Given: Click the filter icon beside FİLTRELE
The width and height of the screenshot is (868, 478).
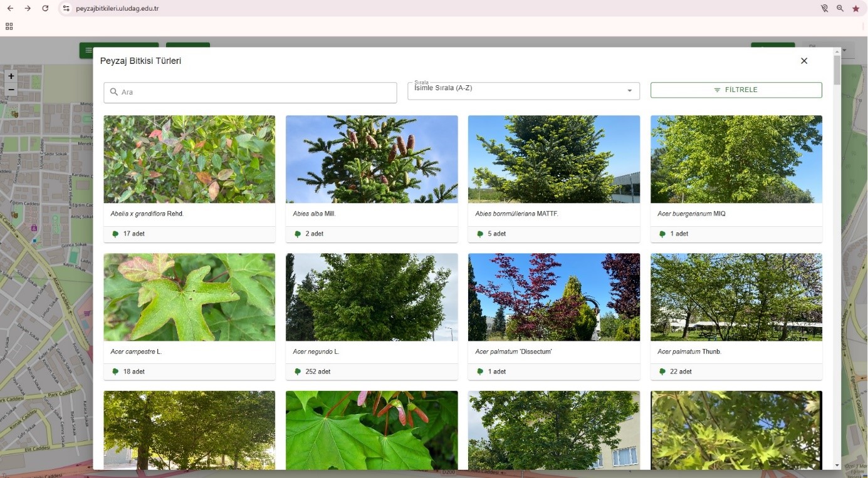Looking at the screenshot, I should pyautogui.click(x=717, y=90).
